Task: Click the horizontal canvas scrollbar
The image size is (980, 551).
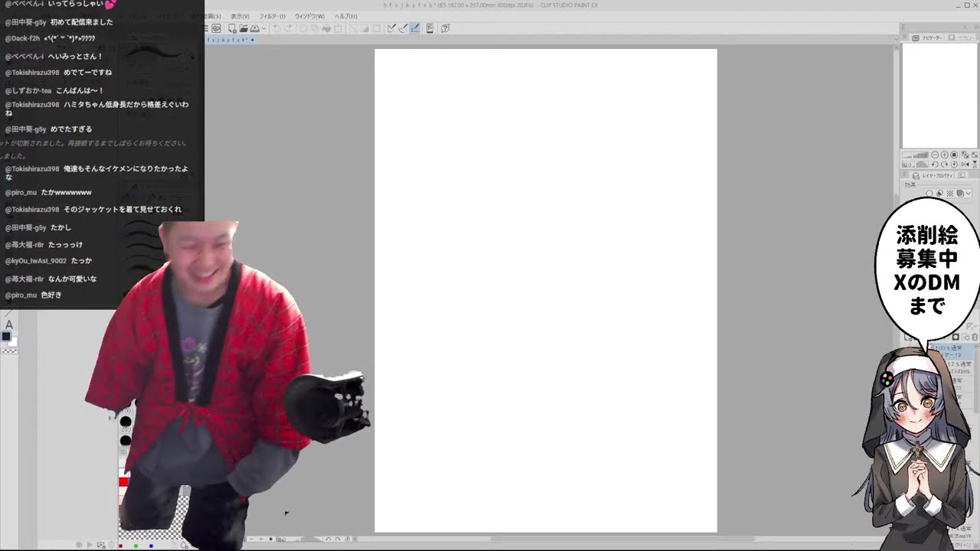Action: click(622, 539)
